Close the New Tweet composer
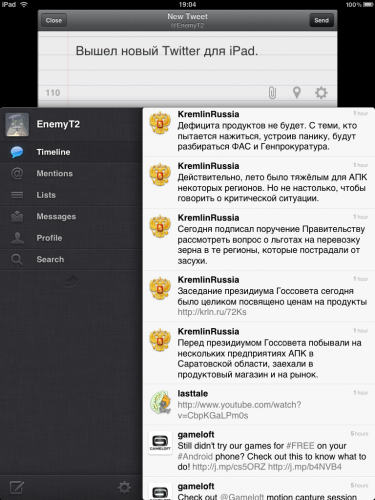This screenshot has height=500, width=375. (54, 20)
